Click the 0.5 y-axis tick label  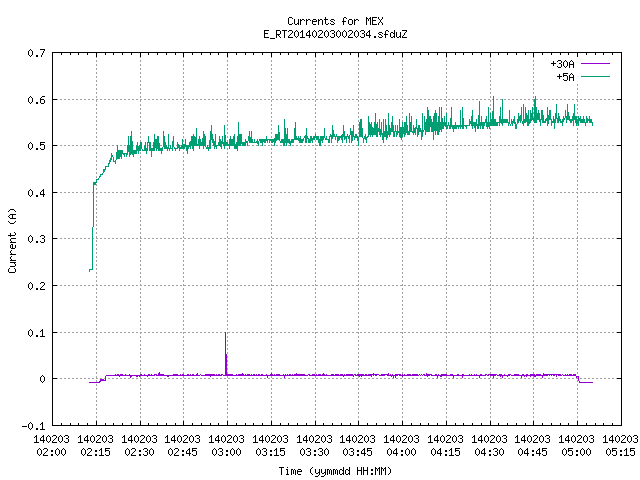tap(36, 146)
